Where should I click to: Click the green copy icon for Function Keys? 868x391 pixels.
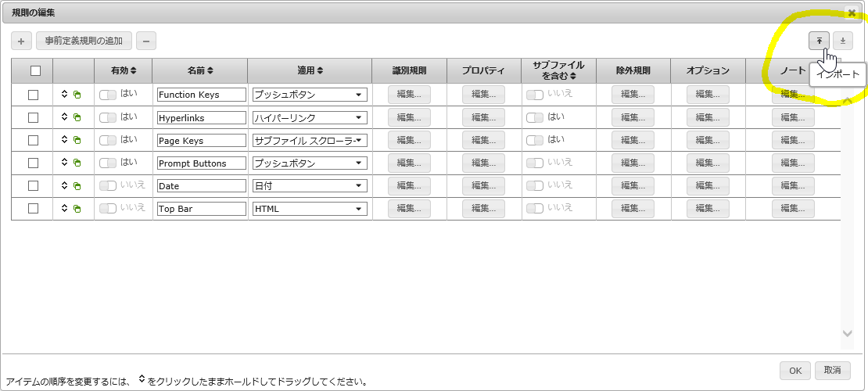coord(77,95)
